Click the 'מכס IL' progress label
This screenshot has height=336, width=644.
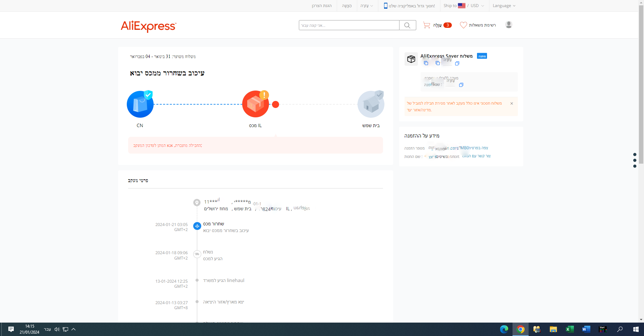point(256,125)
